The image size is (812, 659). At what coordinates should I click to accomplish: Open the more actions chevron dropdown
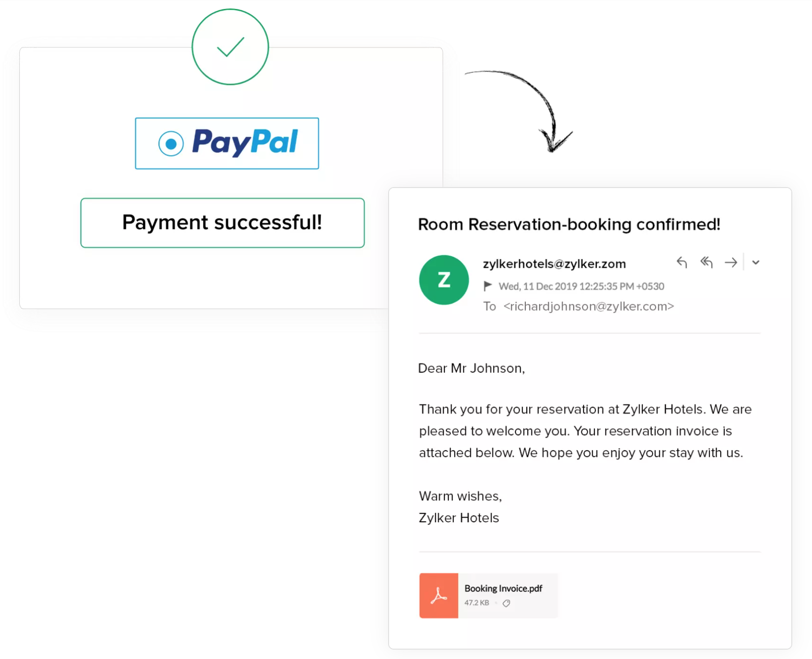pyautogui.click(x=756, y=263)
